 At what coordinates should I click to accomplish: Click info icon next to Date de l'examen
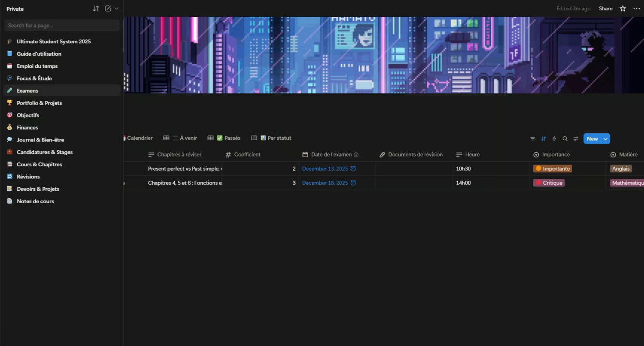point(356,155)
